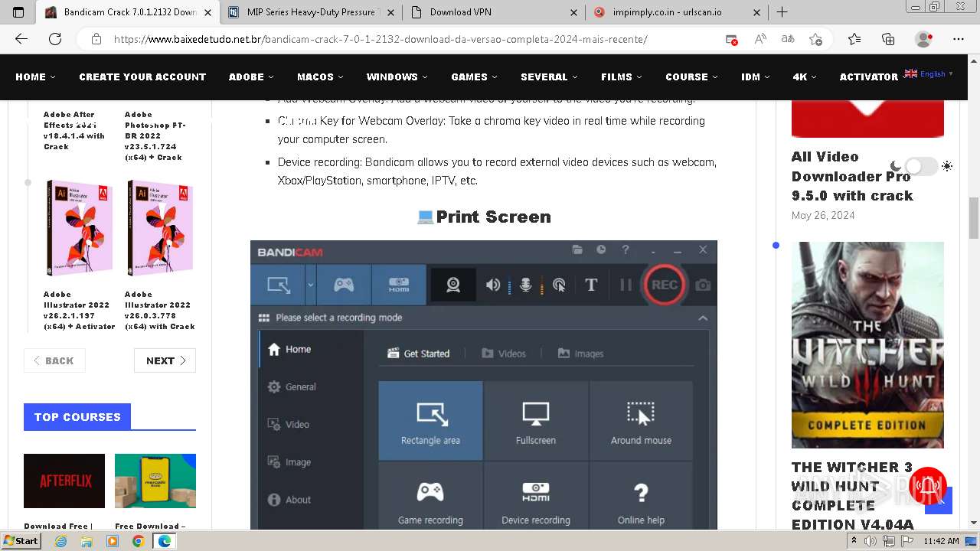This screenshot has width=980, height=551.
Task: Click the moon icon beside the theme switch
Action: tap(896, 166)
